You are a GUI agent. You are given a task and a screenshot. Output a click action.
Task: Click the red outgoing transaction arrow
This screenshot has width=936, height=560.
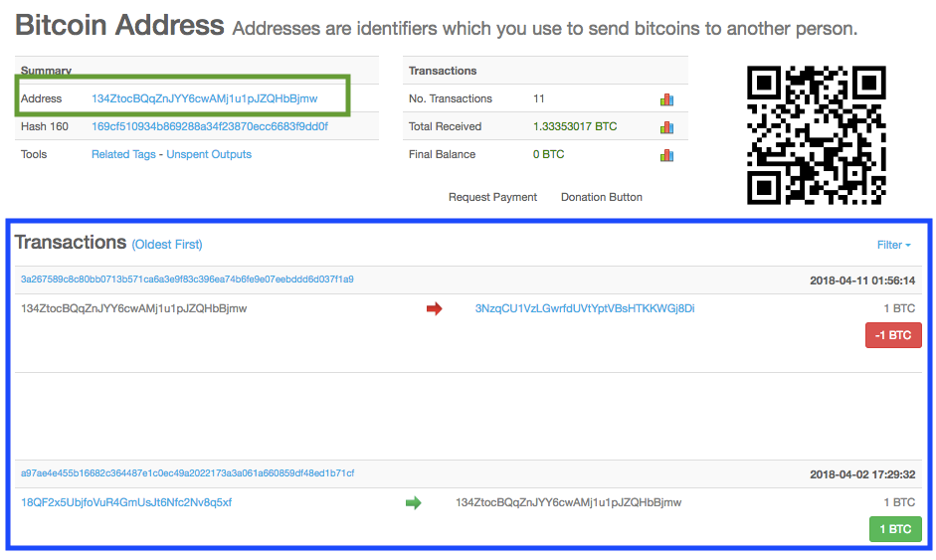point(434,308)
